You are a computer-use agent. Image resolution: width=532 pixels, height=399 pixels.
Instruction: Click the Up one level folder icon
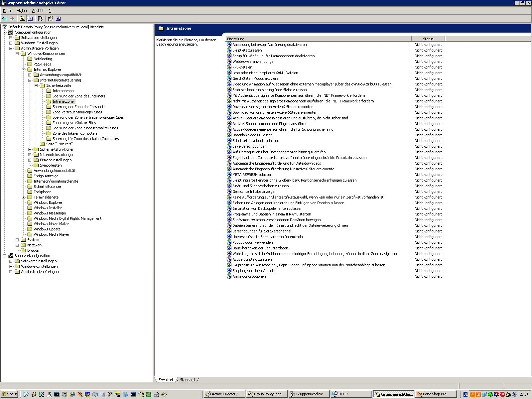click(x=22, y=19)
